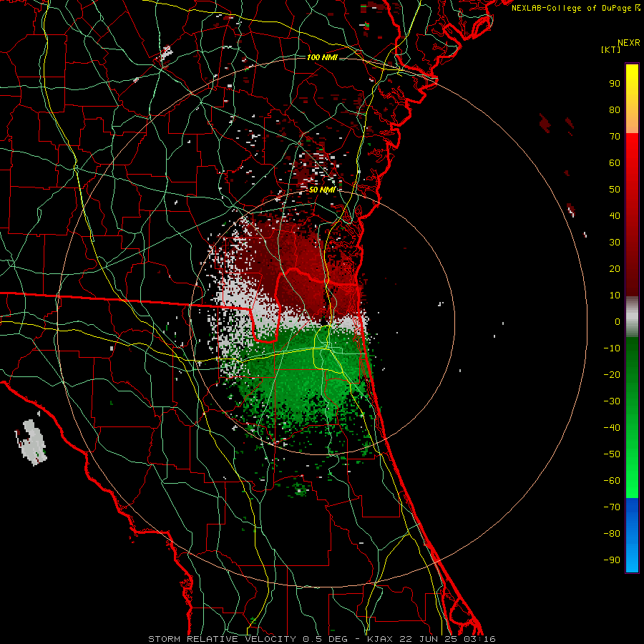The image size is (644, 644).
Task: Click the -70 value on the velocity scale
Action: point(612,507)
